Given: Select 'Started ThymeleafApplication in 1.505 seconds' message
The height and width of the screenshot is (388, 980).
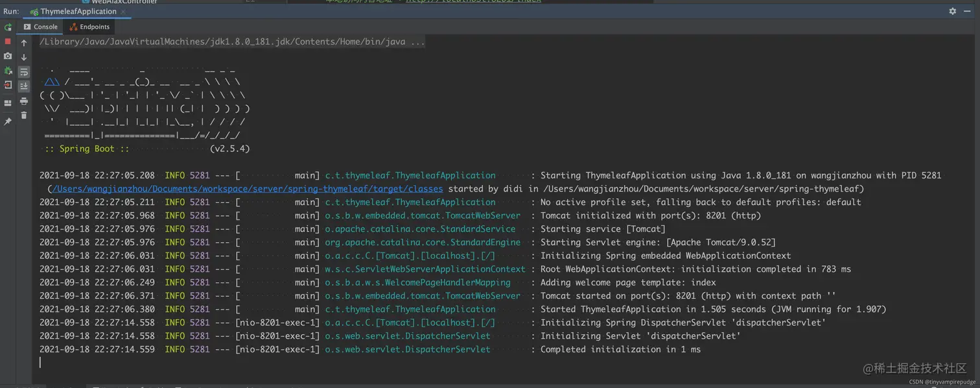Looking at the screenshot, I should coord(713,309).
